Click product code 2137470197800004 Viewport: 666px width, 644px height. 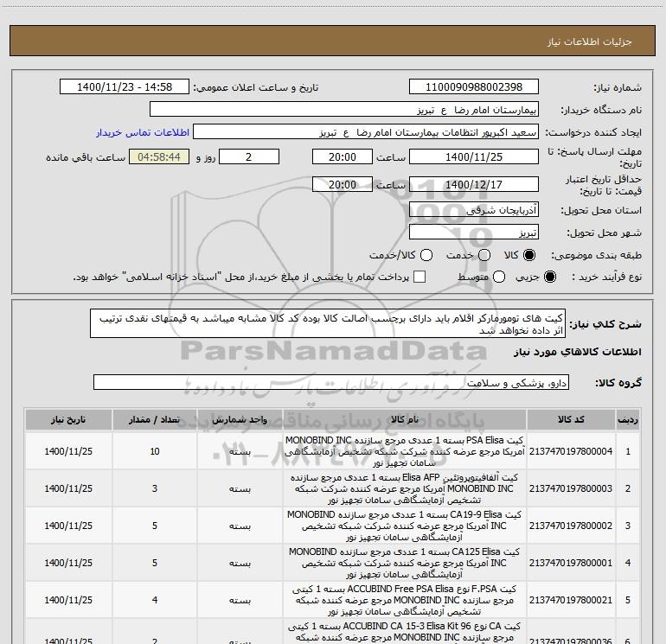point(571,451)
